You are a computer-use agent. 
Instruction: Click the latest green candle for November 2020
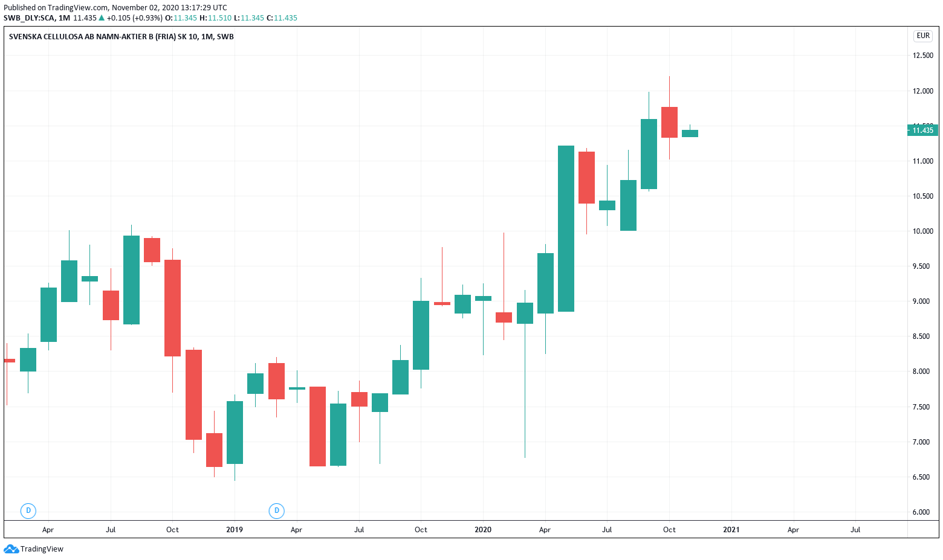coord(690,134)
